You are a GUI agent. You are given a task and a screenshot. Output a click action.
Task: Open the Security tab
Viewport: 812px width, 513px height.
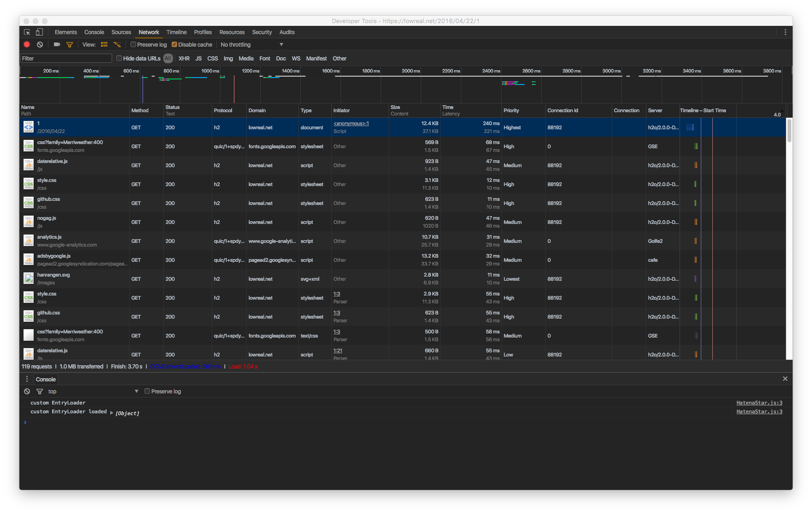tap(262, 32)
